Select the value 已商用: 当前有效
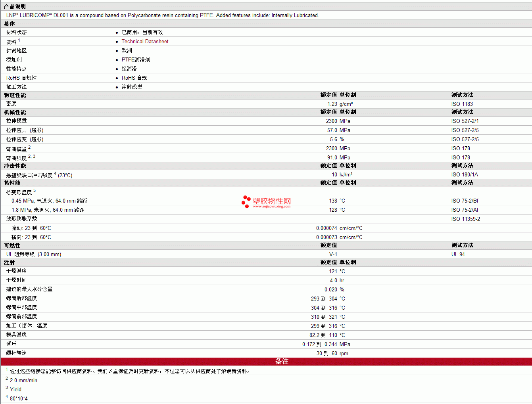532x404 pixels. pos(142,32)
